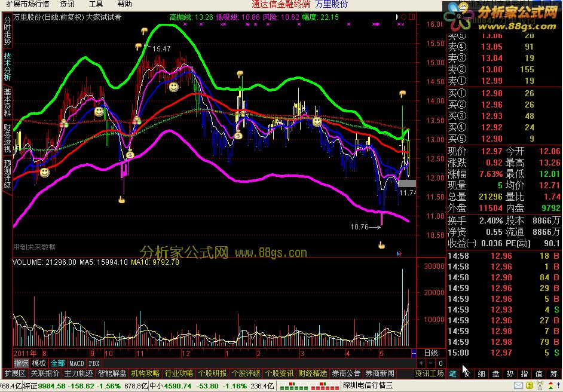Click the 中小 4590.74 index readout
The height and width of the screenshot is (392, 563).
coord(212,386)
